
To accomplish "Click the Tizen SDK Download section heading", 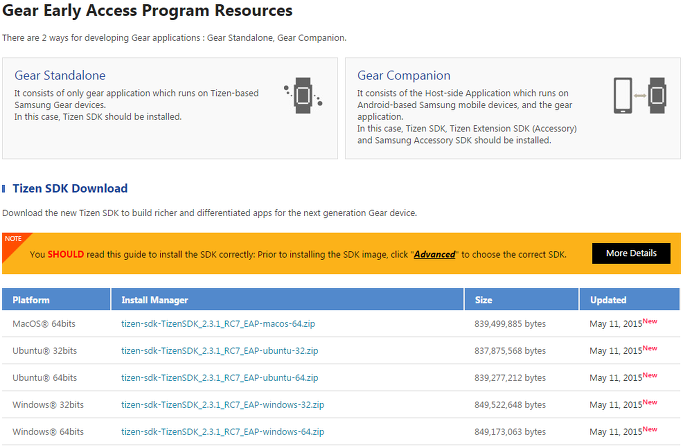I will 70,188.
